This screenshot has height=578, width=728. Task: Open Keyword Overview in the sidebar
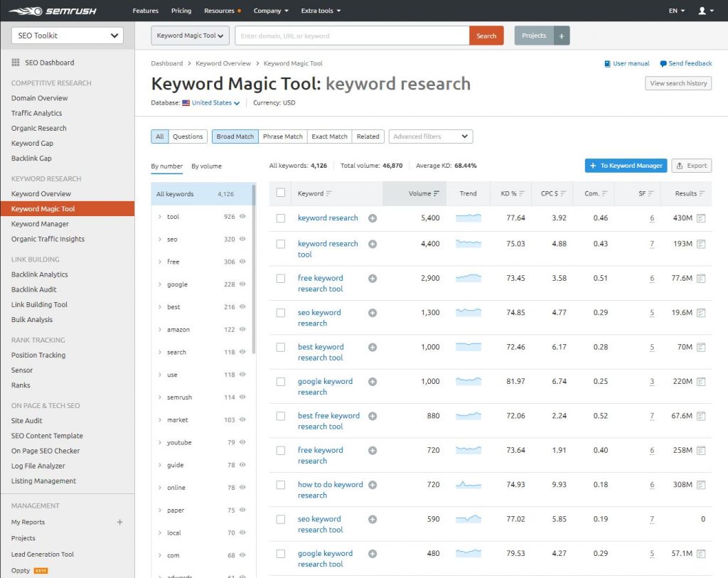pos(41,193)
